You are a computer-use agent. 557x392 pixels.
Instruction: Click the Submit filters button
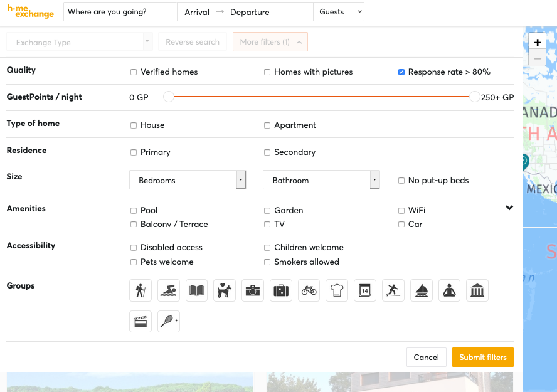point(483,357)
